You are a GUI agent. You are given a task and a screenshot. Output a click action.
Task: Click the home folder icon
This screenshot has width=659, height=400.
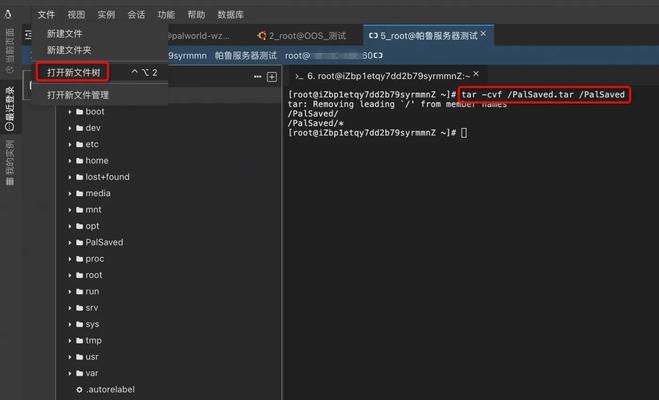tap(79, 161)
